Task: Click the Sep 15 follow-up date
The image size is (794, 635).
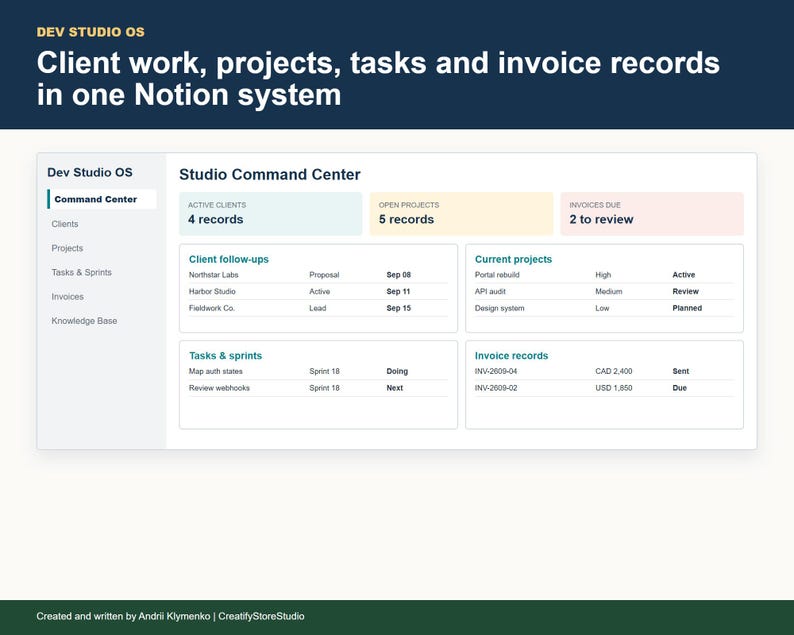Action: click(399, 308)
